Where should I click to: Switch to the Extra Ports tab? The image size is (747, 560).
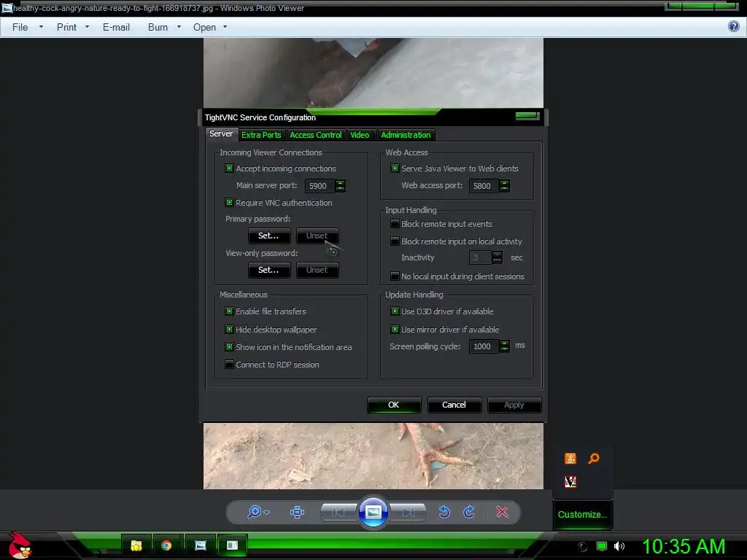click(262, 135)
